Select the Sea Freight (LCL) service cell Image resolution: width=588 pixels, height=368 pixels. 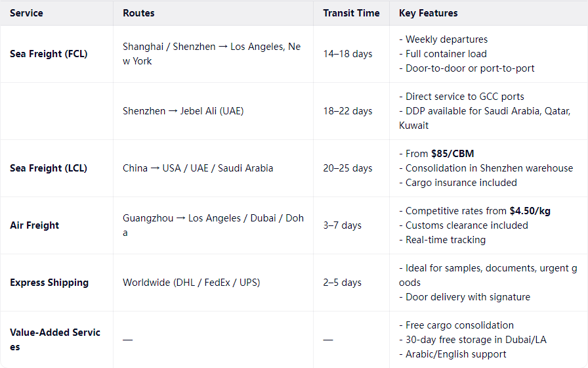coord(49,168)
